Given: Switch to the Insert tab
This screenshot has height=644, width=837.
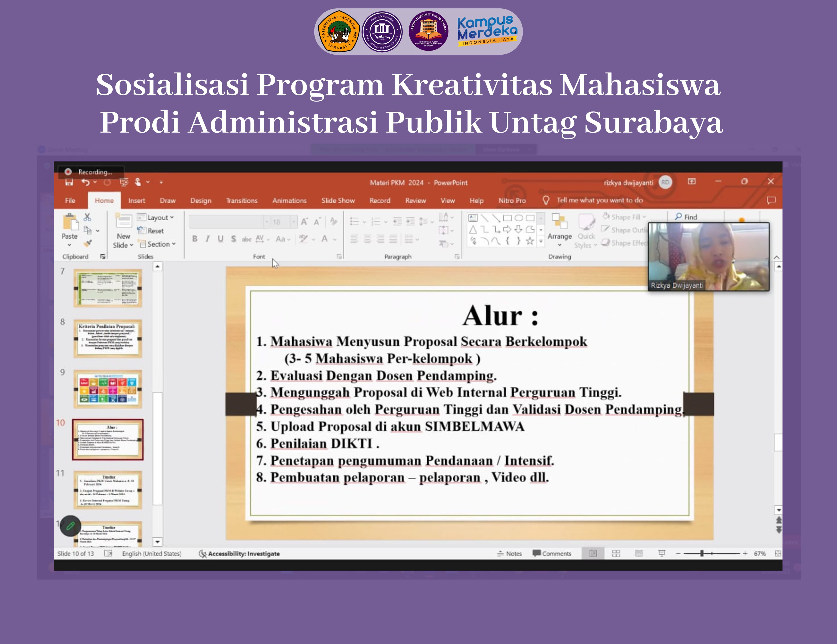Looking at the screenshot, I should click(x=137, y=200).
